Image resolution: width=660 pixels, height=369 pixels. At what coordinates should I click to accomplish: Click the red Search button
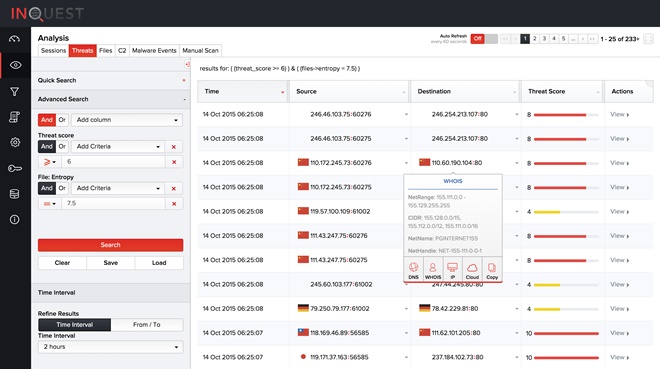[x=110, y=245]
